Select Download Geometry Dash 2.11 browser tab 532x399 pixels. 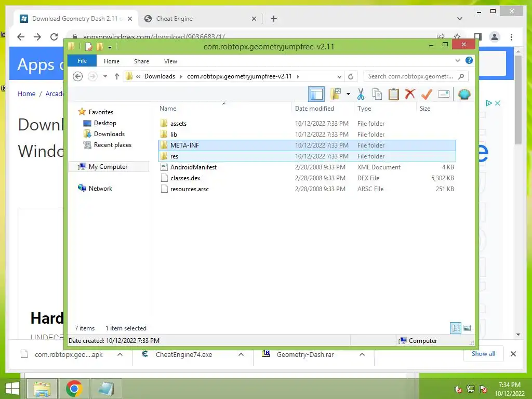[76, 19]
